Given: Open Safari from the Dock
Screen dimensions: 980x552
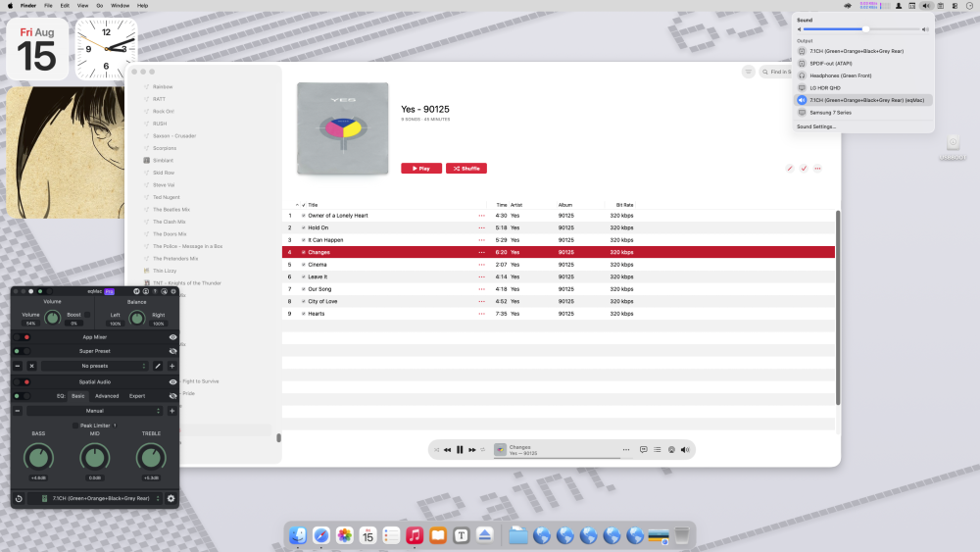Looking at the screenshot, I should (x=321, y=535).
